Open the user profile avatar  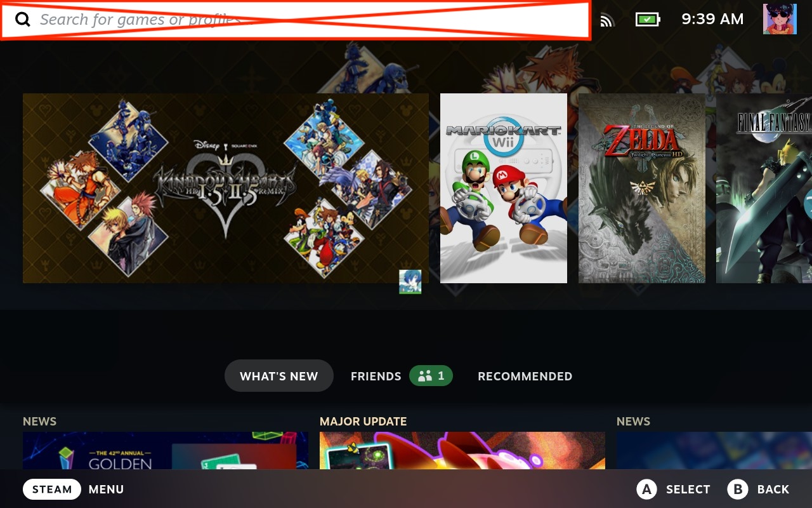pyautogui.click(x=780, y=19)
